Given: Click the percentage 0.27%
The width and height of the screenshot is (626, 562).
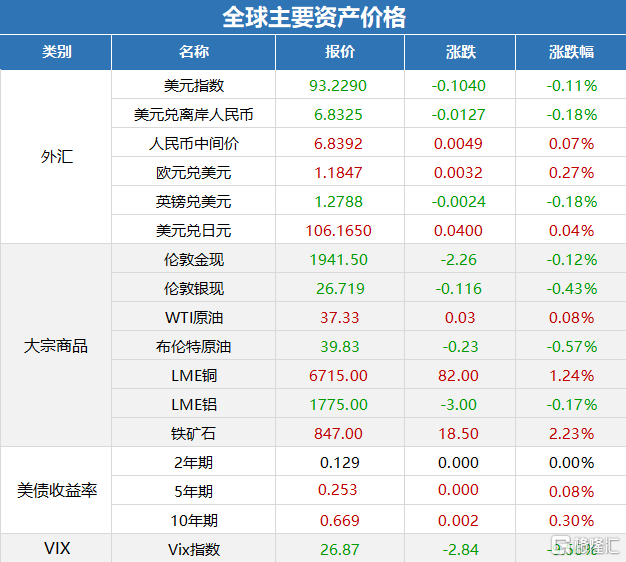Looking at the screenshot, I should click(572, 173).
